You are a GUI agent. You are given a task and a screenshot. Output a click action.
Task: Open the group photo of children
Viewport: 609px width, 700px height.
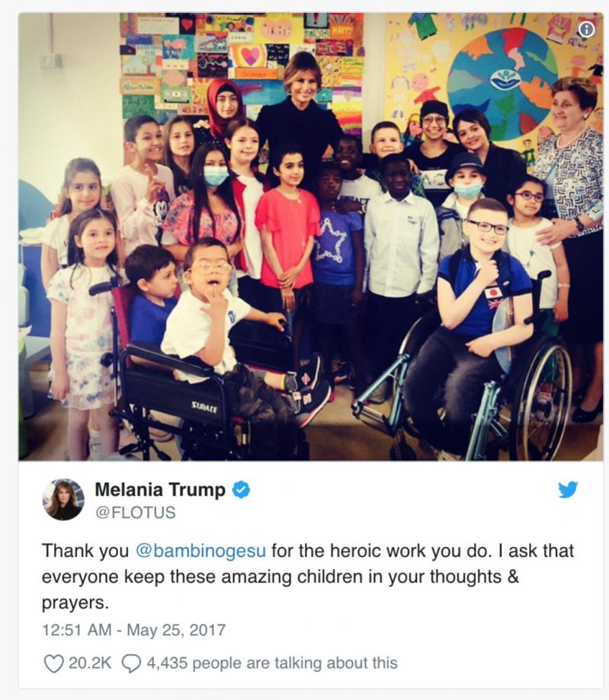[311, 237]
